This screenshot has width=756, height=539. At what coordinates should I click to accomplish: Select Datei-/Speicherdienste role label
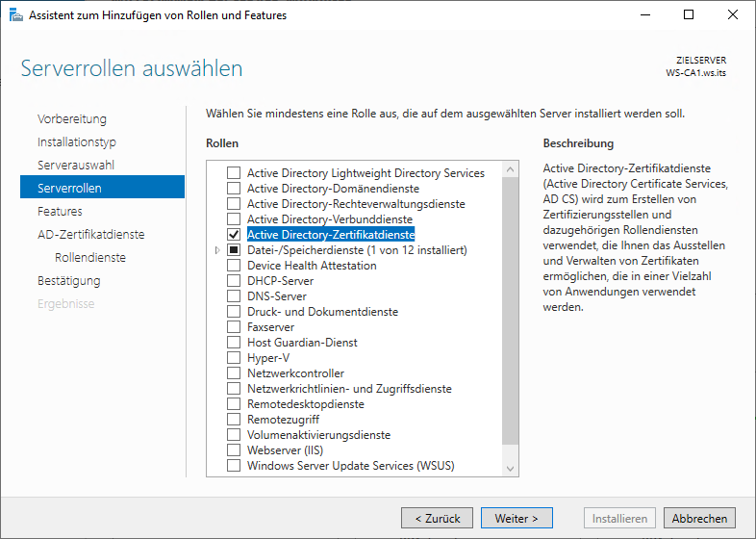point(357,250)
